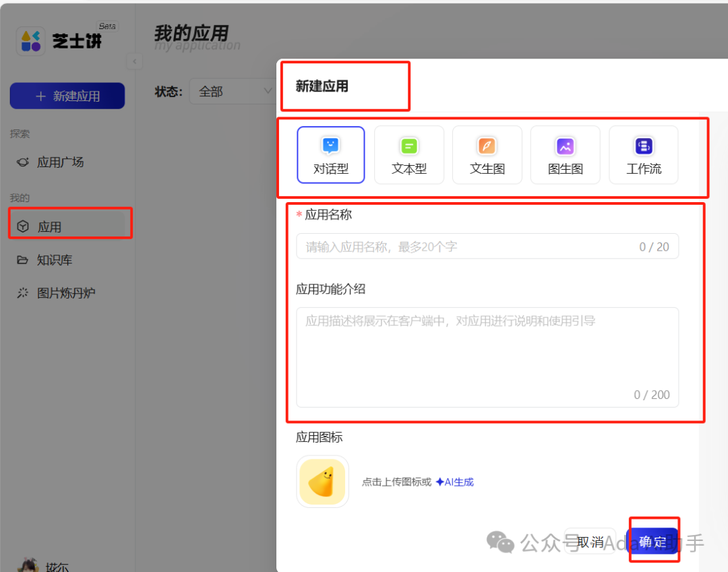This screenshot has height=572, width=728.
Task: Select 工作流 as the application type
Action: pos(643,155)
